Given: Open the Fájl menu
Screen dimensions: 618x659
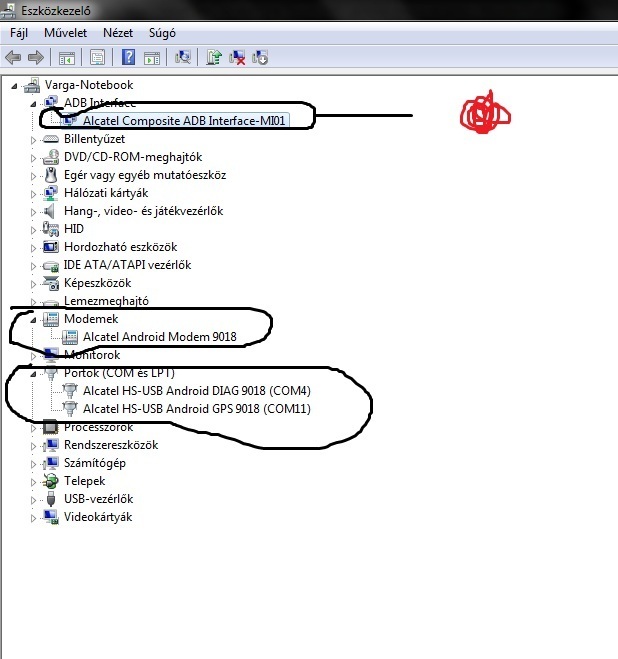Looking at the screenshot, I should [19, 33].
